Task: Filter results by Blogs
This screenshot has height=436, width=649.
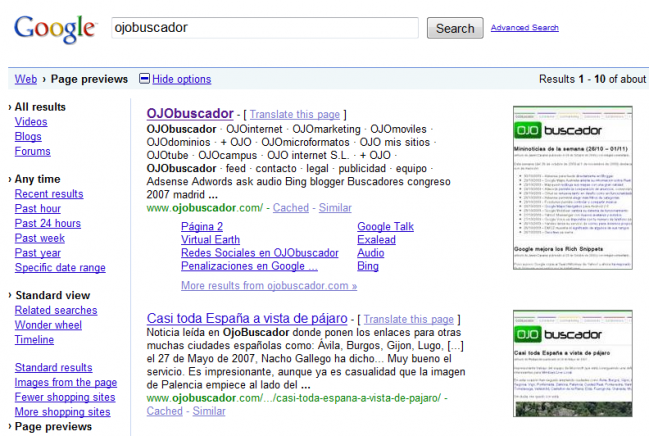Action: tap(28, 136)
